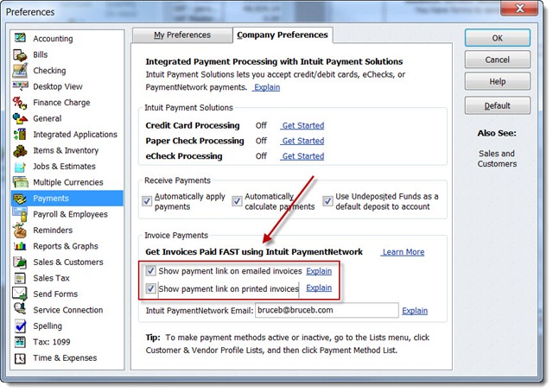553x392 pixels.
Task: Open Learn More about Intuit PaymentNetwork
Action: [x=404, y=252]
